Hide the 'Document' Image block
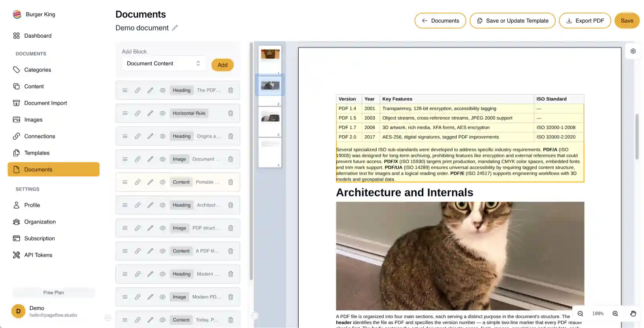 pos(162,159)
